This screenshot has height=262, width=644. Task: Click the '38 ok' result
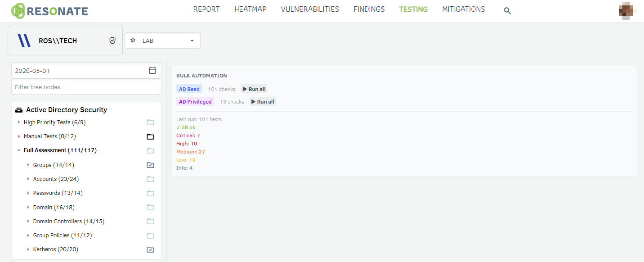[x=186, y=127]
